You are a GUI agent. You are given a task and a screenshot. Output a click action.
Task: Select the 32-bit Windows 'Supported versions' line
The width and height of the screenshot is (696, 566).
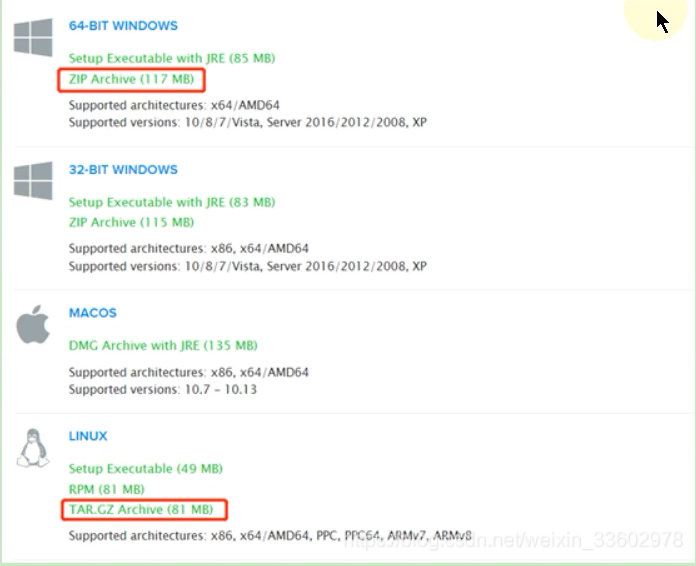coord(248,266)
